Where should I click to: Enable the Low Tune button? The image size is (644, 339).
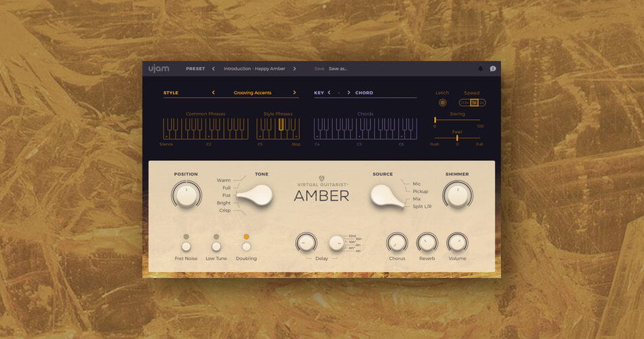pyautogui.click(x=216, y=247)
